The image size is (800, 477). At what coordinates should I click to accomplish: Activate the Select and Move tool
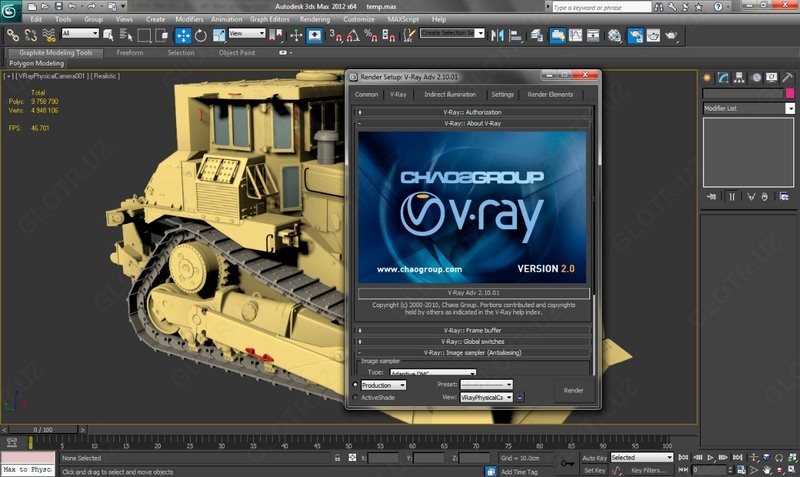click(x=183, y=35)
